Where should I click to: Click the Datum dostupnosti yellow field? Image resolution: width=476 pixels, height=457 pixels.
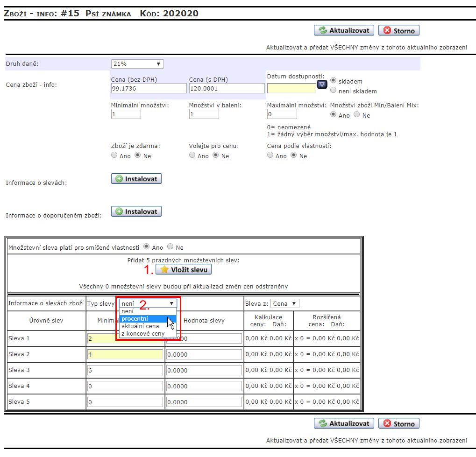[291, 88]
